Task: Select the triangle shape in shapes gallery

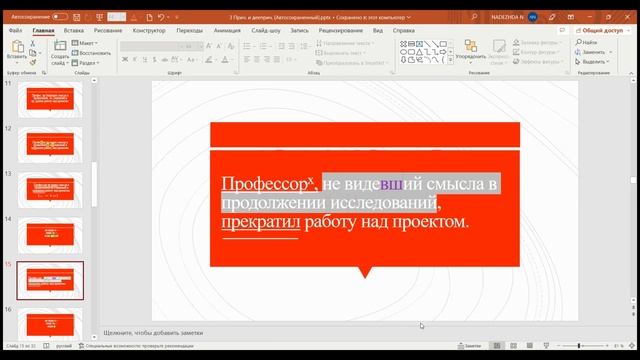Action: (419, 52)
